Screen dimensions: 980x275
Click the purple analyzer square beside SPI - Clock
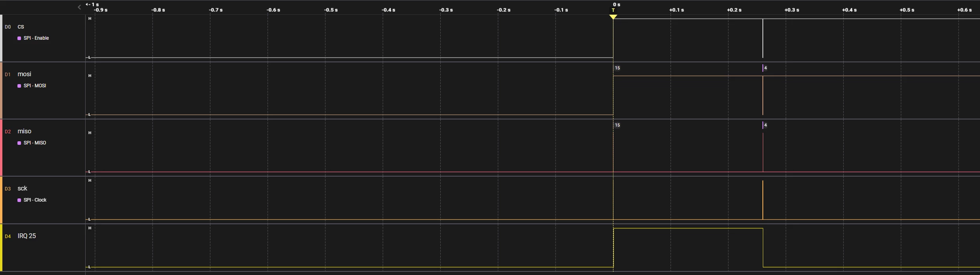pos(19,200)
